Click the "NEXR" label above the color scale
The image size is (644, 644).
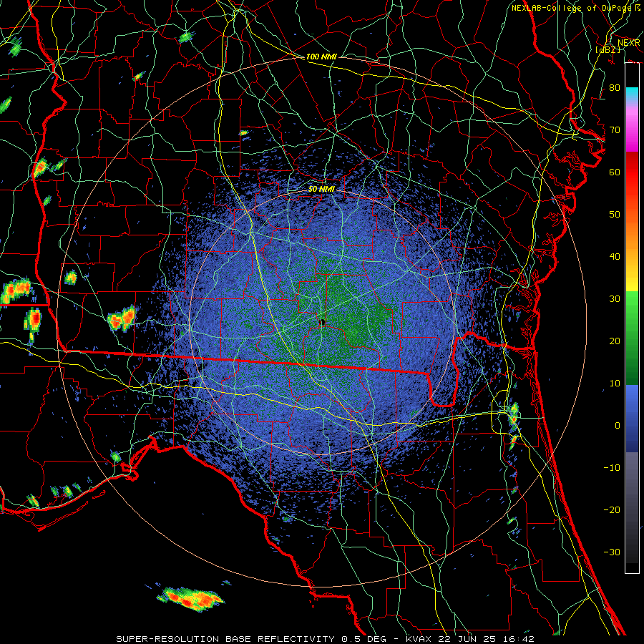629,42
